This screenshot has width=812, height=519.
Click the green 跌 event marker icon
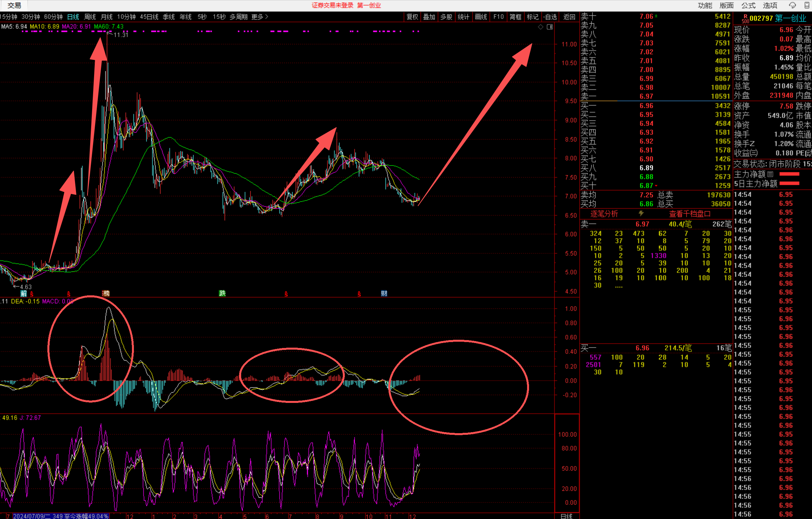222,293
